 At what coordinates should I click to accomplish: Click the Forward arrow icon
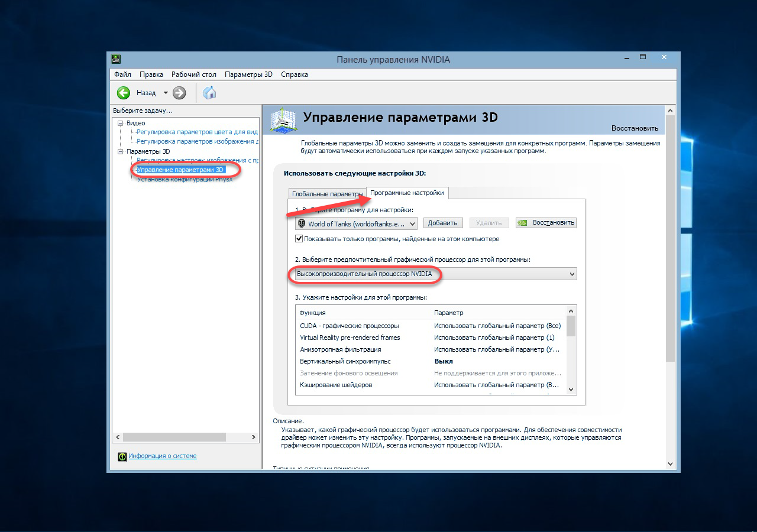click(179, 93)
